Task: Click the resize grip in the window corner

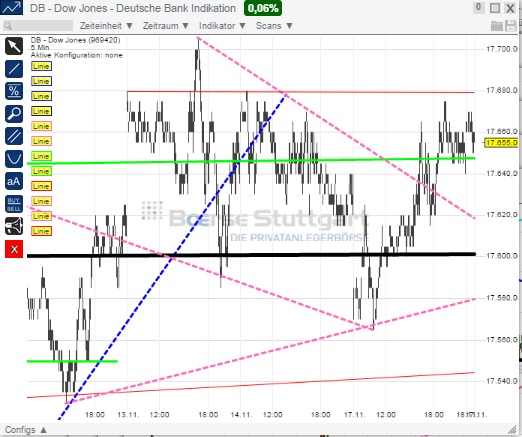Action: pyautogui.click(x=512, y=430)
